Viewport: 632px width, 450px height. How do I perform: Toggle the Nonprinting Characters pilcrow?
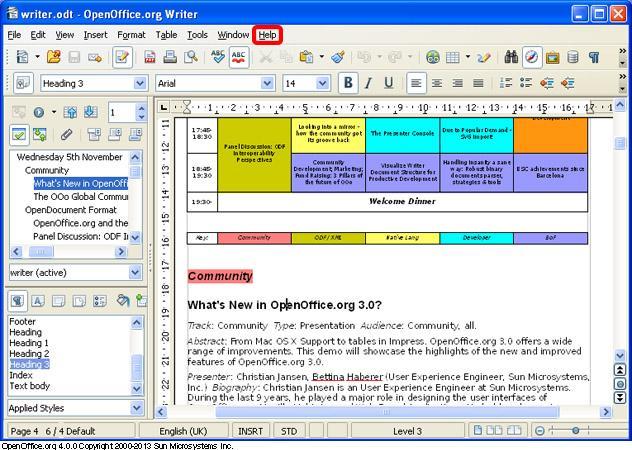pos(594,58)
